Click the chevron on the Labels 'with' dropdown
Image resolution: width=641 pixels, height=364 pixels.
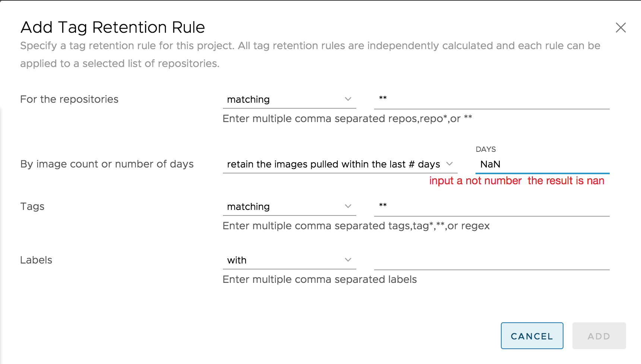click(x=348, y=259)
